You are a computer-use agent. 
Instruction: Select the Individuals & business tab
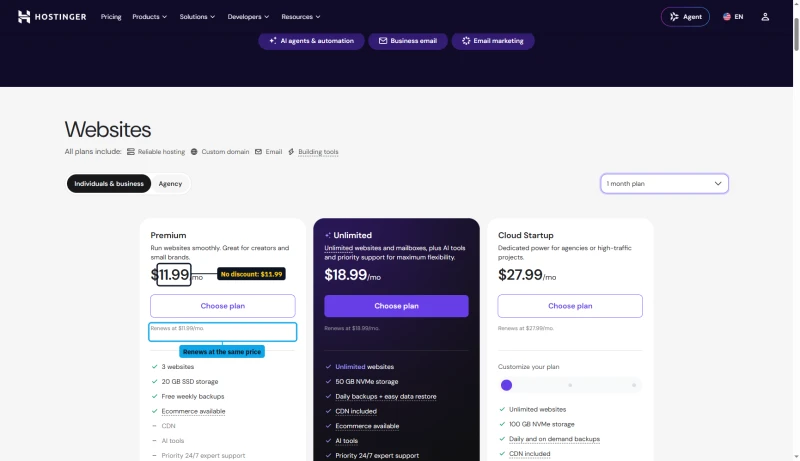[109, 184]
